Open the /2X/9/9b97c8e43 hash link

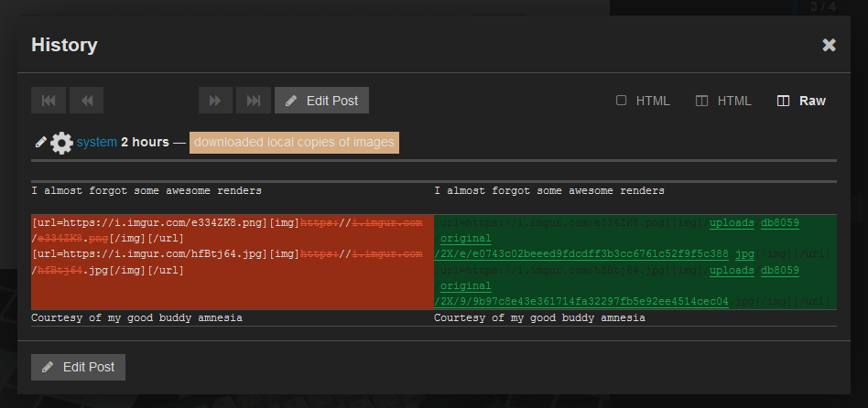point(581,301)
